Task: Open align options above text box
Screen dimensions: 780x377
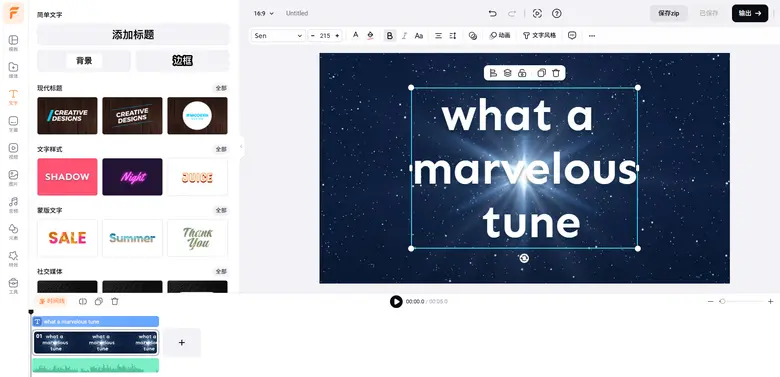Action: click(493, 73)
